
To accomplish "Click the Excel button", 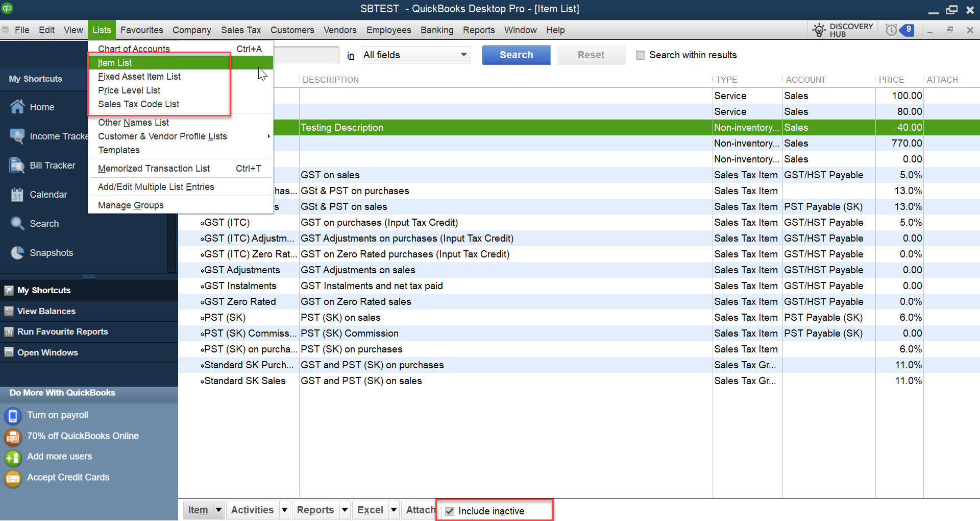I will [x=370, y=510].
